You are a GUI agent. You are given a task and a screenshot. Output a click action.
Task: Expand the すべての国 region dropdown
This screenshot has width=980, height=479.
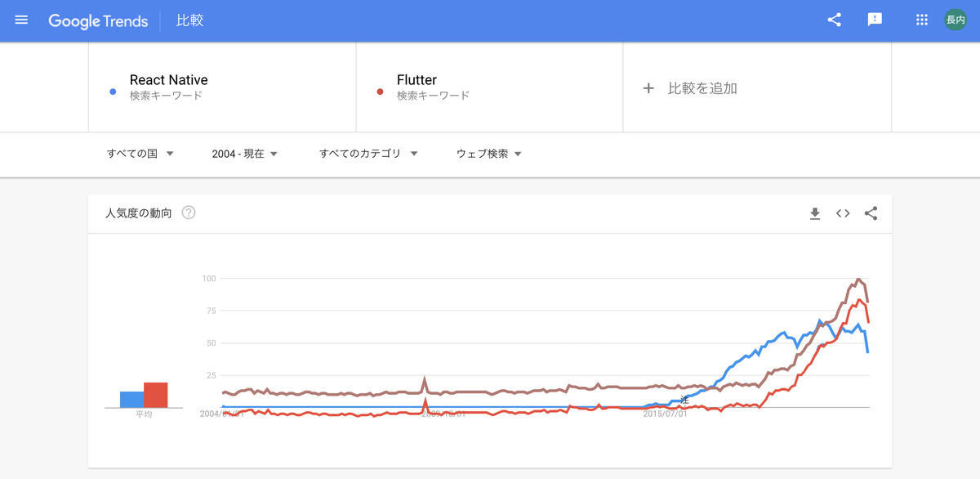(x=140, y=154)
